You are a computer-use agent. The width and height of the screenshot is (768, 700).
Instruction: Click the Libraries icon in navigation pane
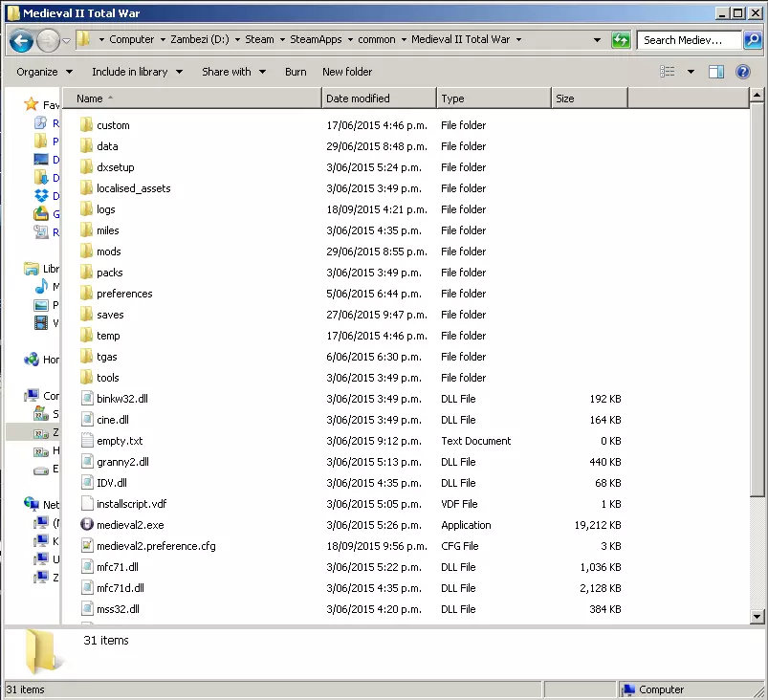point(32,269)
